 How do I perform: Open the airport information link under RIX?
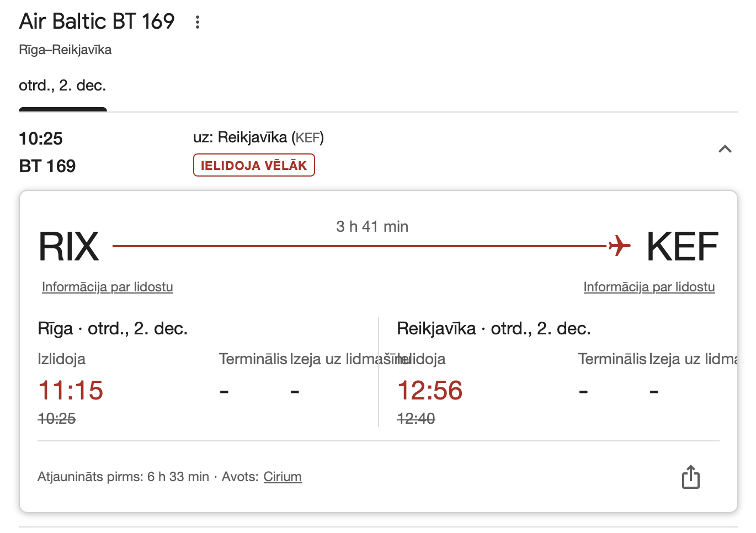click(108, 287)
